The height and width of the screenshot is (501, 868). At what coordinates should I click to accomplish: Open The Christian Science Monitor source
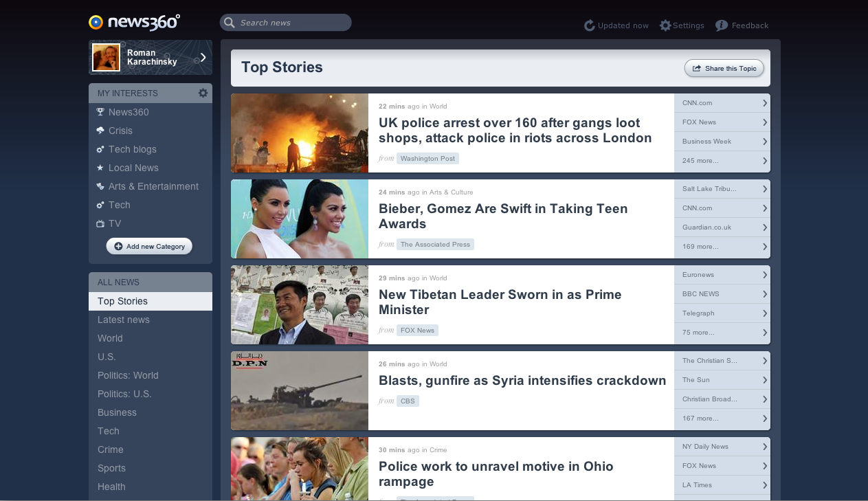[x=722, y=361]
